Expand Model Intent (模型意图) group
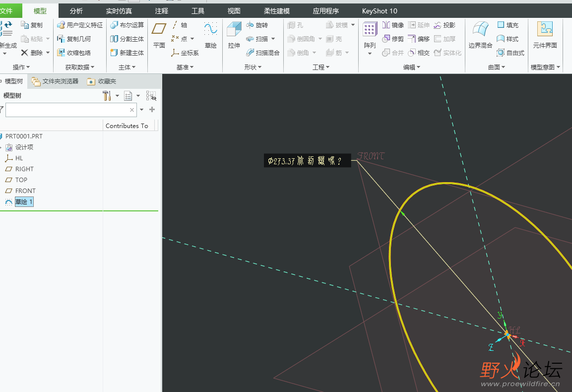572x392 pixels. (x=545, y=67)
